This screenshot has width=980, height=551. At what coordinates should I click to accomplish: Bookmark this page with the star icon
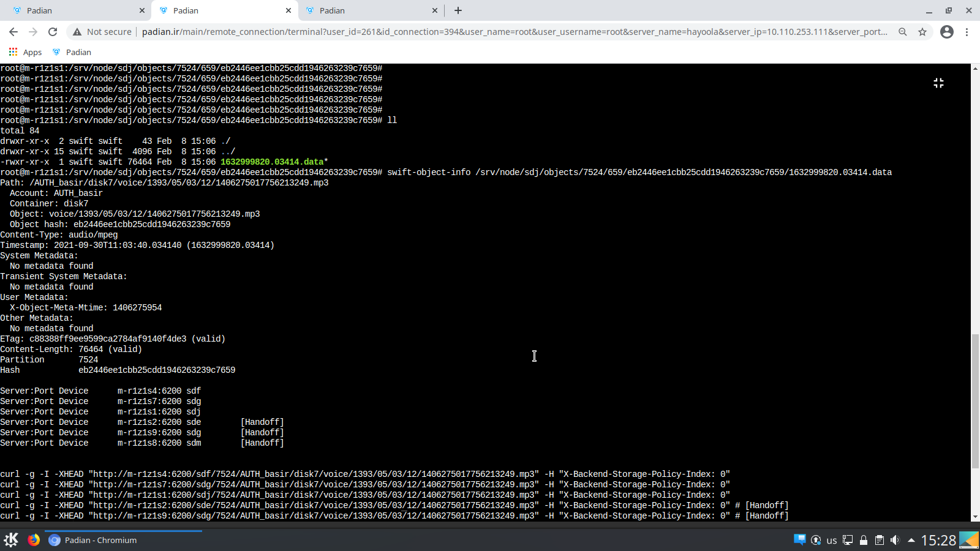922,32
